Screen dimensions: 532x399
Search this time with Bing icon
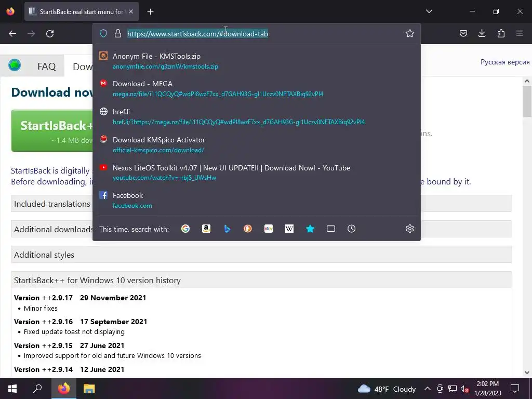pos(227,229)
